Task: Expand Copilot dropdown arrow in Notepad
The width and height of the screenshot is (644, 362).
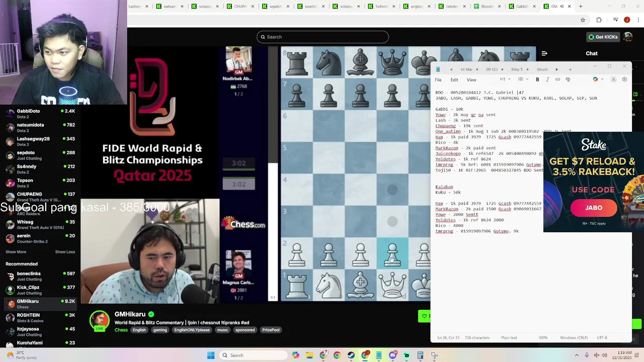Action: [x=601, y=79]
